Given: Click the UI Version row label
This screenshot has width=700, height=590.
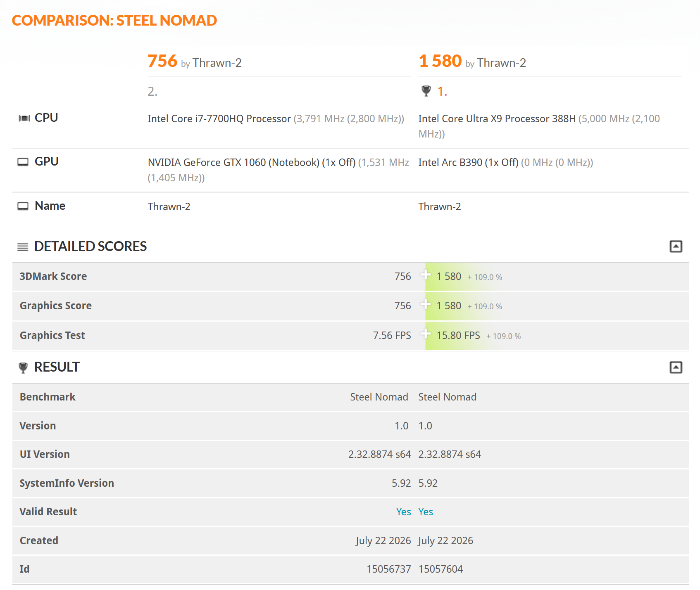Looking at the screenshot, I should click(x=45, y=455).
